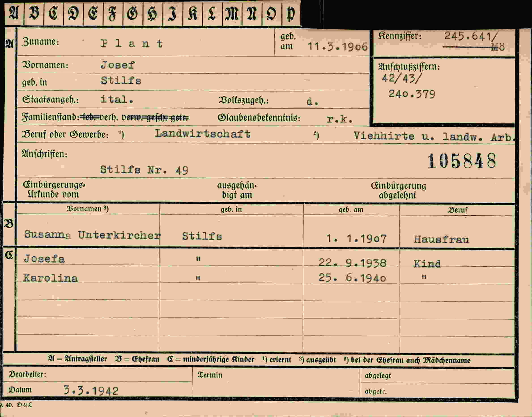
Task: Click 'Viehhirte u. landw. Arb.'
Action: [435, 136]
